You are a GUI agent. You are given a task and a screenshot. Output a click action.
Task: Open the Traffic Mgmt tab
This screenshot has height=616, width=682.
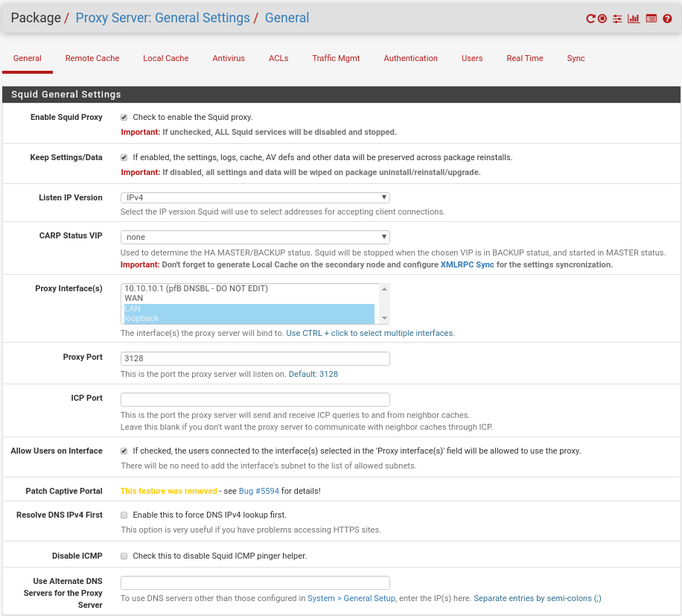(x=336, y=58)
